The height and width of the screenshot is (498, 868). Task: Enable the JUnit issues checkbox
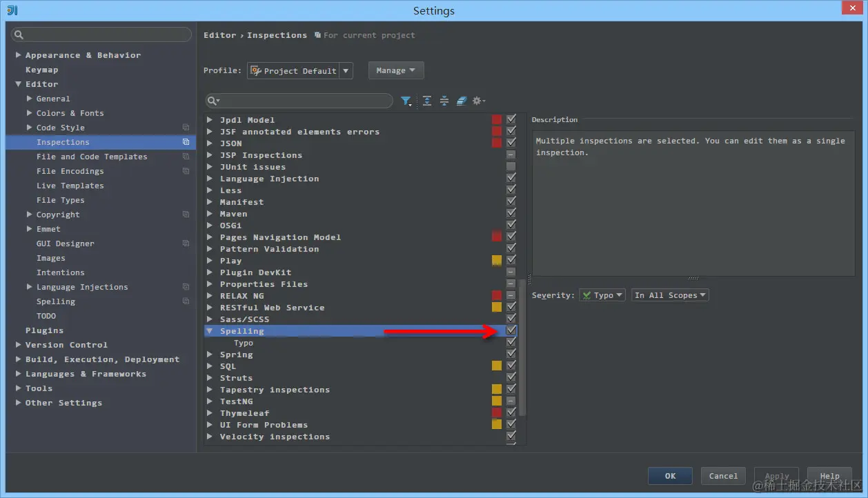tap(511, 166)
